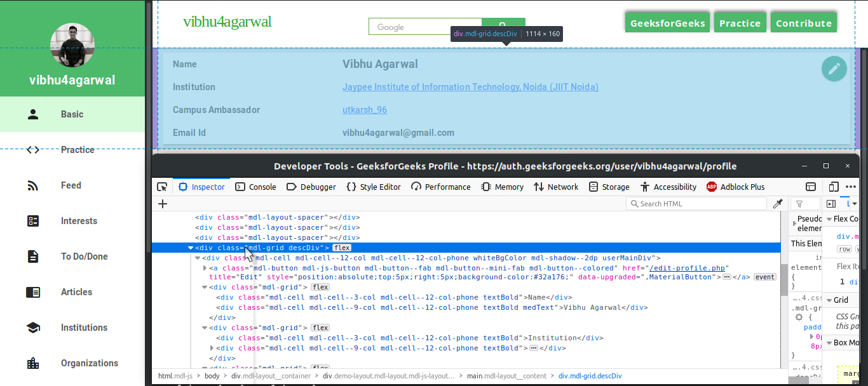The height and width of the screenshot is (386, 868).
Task: Collapse the Box Model section
Action: pos(829,342)
